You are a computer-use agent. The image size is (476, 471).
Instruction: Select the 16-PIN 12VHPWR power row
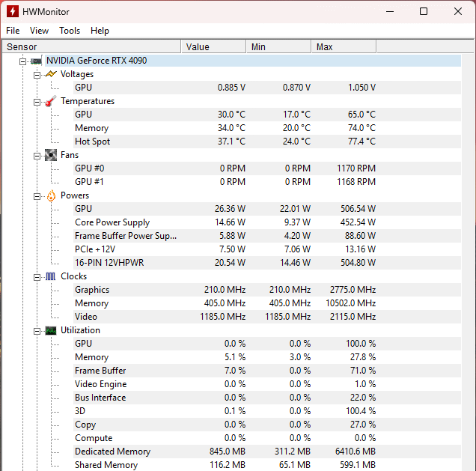(108, 263)
